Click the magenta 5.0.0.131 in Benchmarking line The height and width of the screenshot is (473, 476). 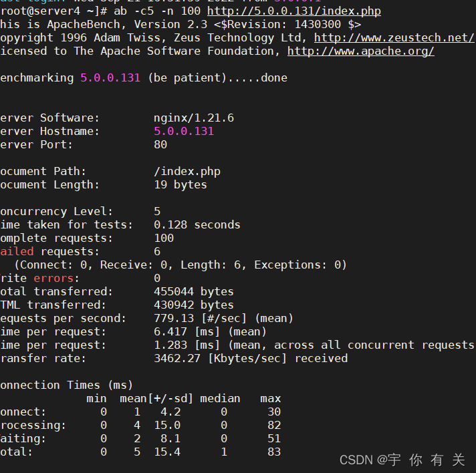point(110,78)
